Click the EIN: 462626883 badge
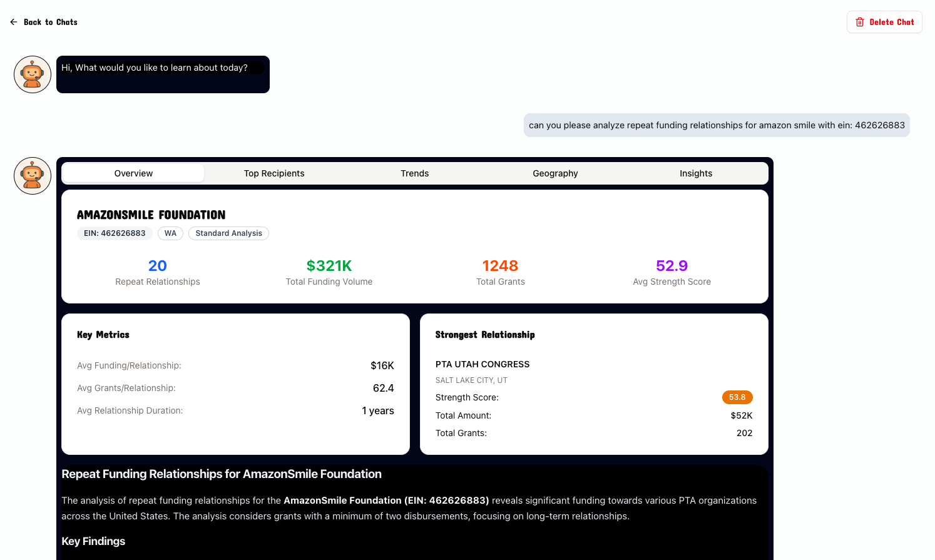Viewport: 935px width, 560px height. [x=115, y=233]
